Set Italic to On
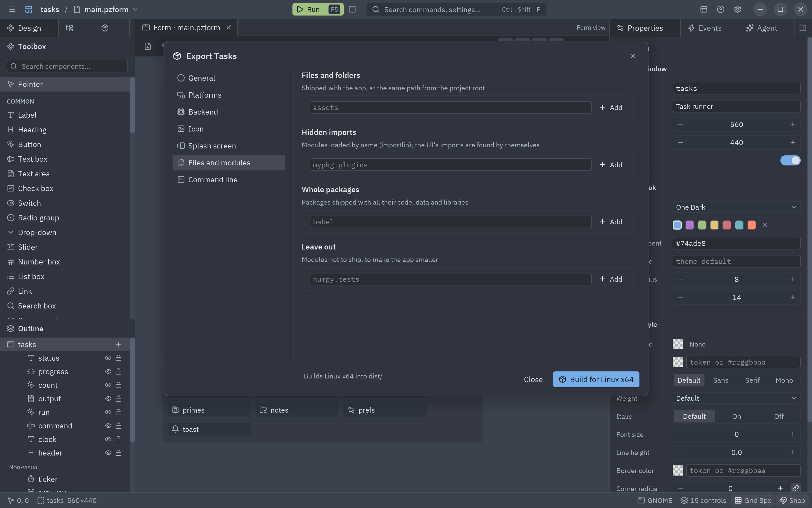 coord(736,416)
